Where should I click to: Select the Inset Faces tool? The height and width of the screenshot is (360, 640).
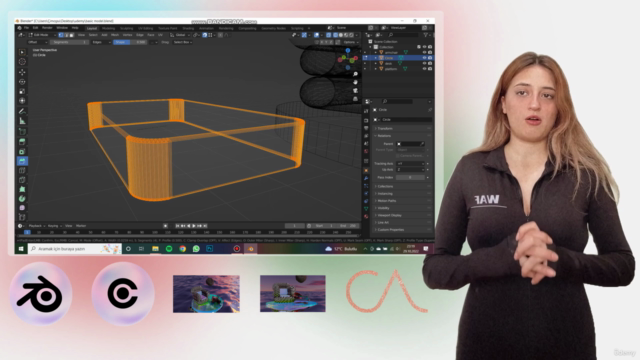tap(22, 151)
